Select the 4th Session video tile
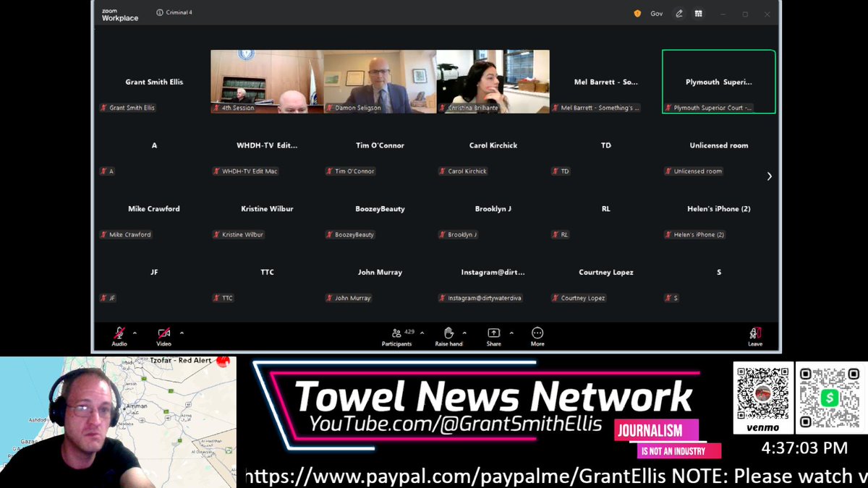The height and width of the screenshot is (488, 868). (x=267, y=82)
